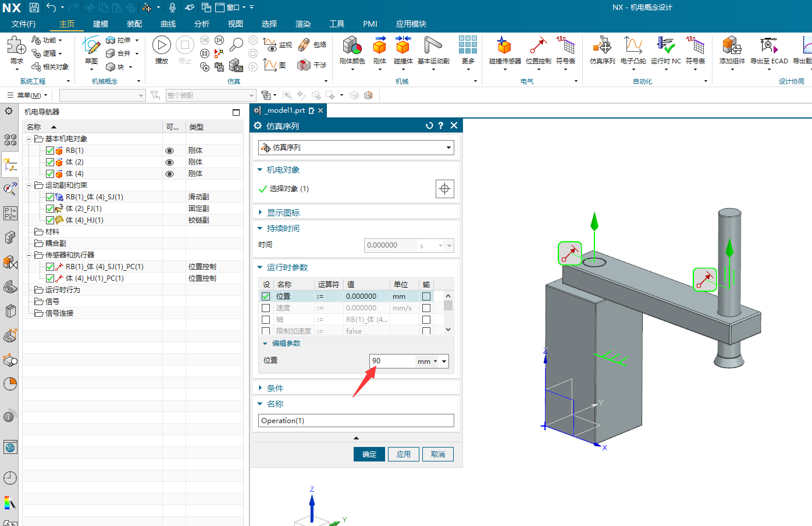The width and height of the screenshot is (812, 526).
Task: Toggle the RB(1) checkbox
Action: (x=50, y=151)
